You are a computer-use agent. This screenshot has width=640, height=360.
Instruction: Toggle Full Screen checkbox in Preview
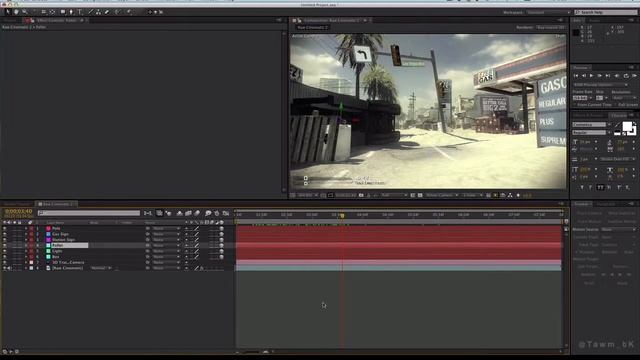tap(616, 105)
